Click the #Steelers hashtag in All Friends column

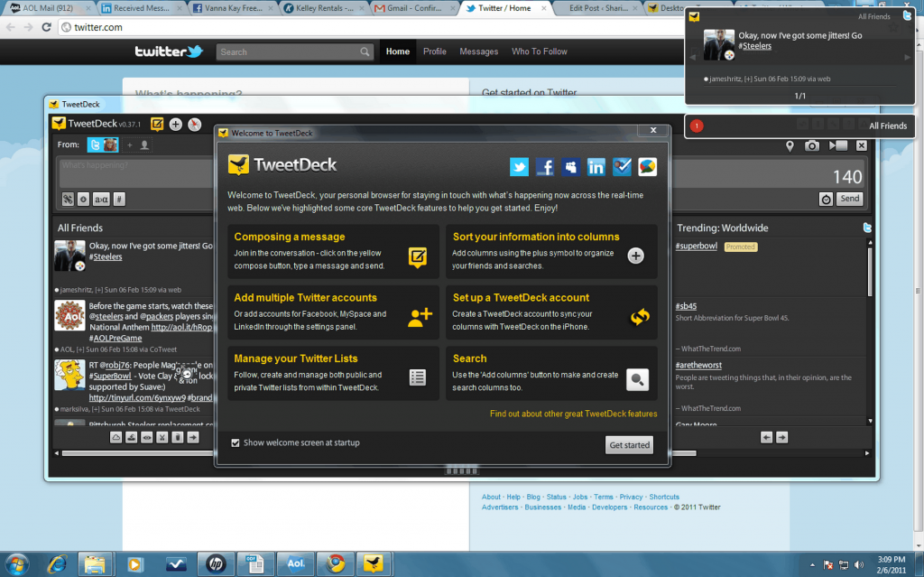click(106, 256)
